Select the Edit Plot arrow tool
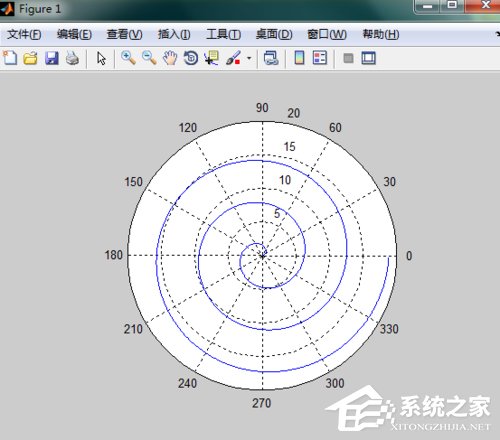This screenshot has height=440, width=500. point(101,58)
